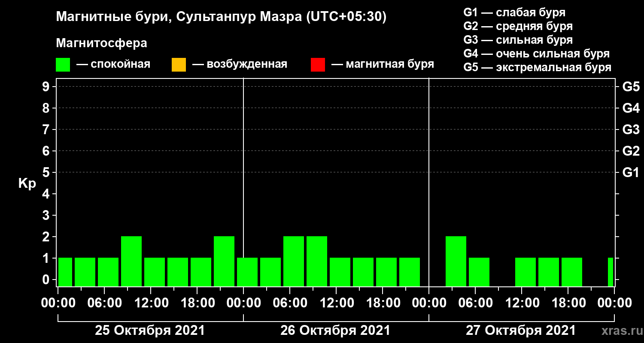This screenshot has height=343, width=644.
Task: Click the right-axis label G5
Action: [631, 87]
